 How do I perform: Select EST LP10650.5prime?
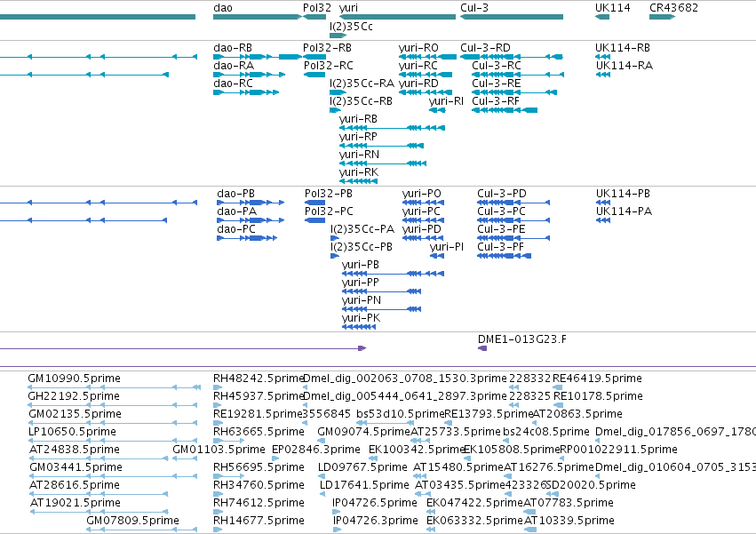click(x=112, y=441)
